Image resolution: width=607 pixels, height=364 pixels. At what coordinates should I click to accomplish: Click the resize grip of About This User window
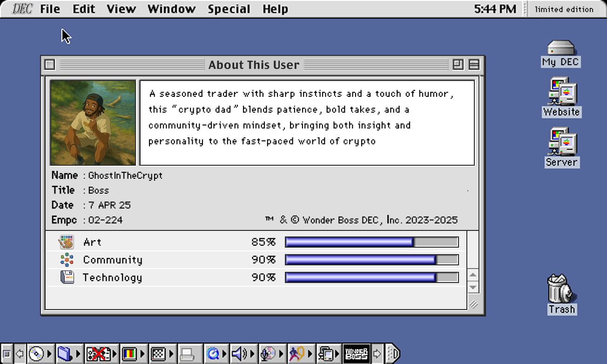tap(473, 304)
